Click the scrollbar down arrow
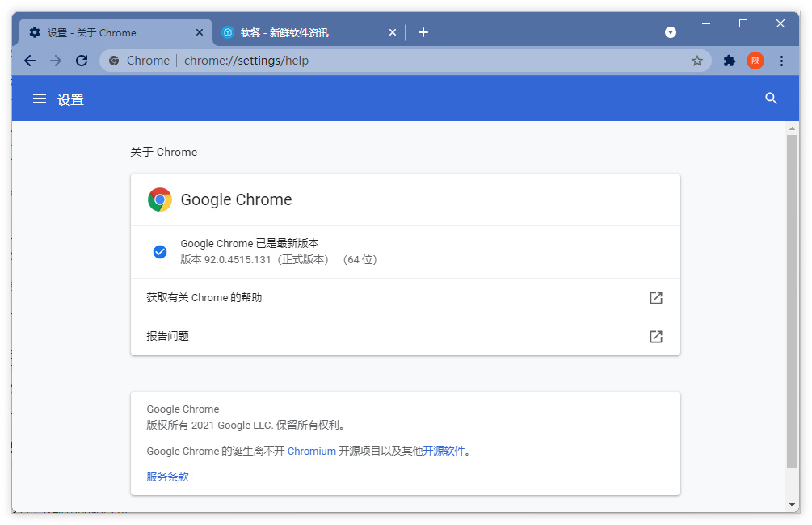This screenshot has height=525, width=812. (x=792, y=504)
